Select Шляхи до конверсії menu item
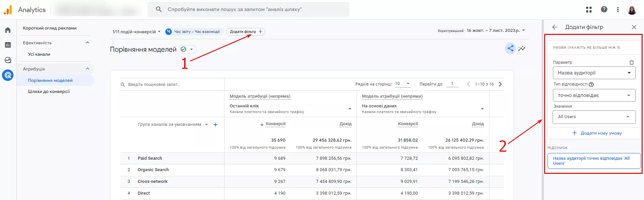Screen dimensions: 644x200 [49, 92]
